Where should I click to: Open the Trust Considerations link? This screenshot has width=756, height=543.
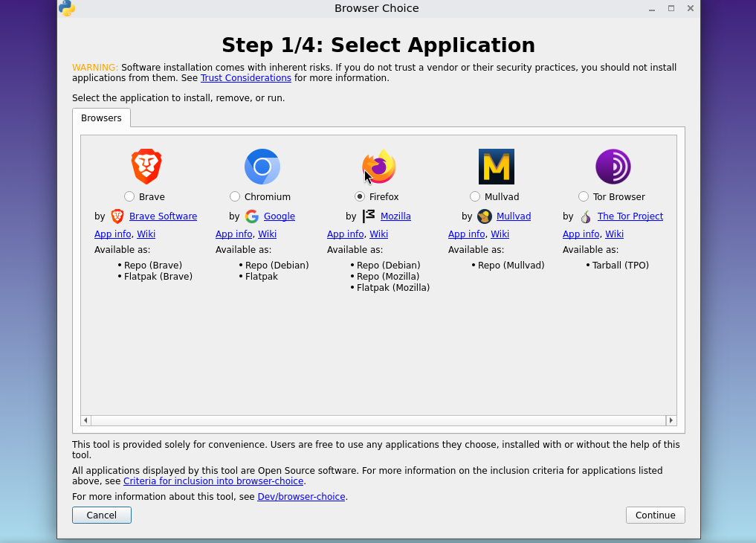click(245, 78)
